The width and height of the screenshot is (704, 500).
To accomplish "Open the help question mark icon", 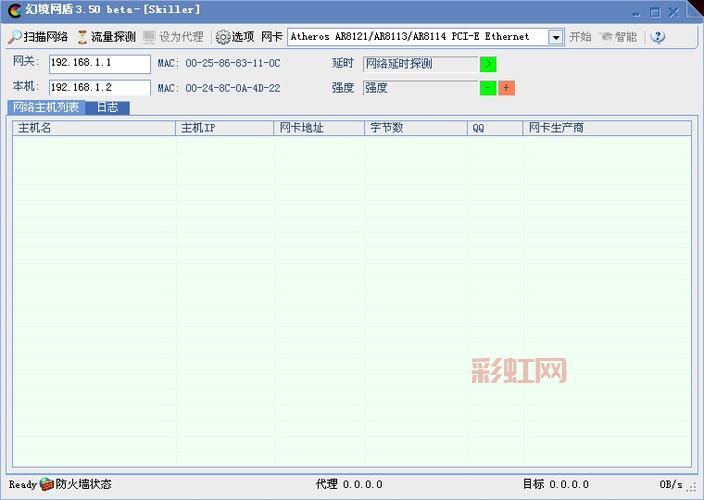I will pos(658,37).
